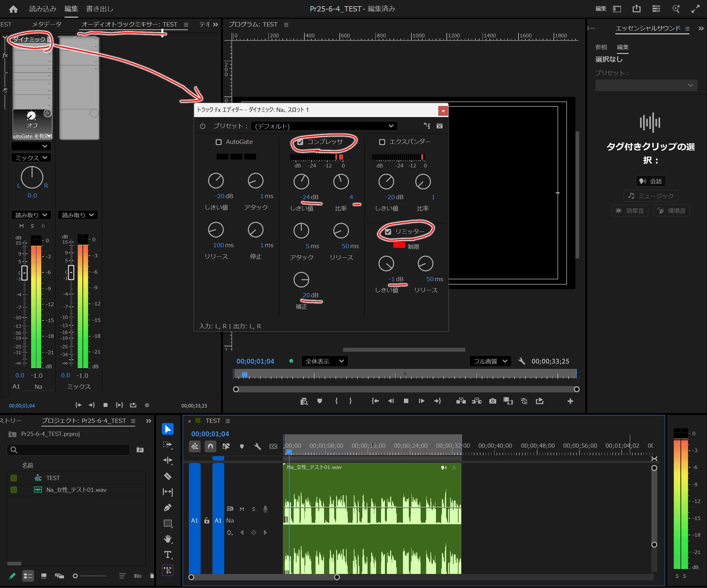Screen dimensions: 707x588
Task: Select the Type tool
Action: point(168,554)
